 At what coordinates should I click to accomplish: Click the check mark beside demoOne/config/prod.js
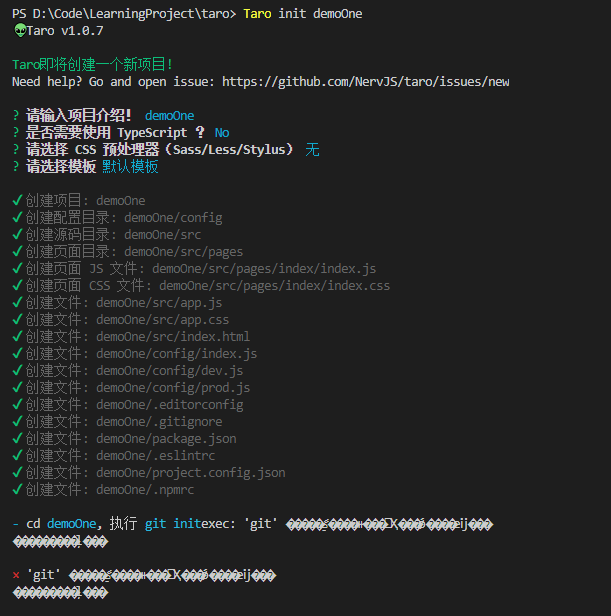point(17,387)
